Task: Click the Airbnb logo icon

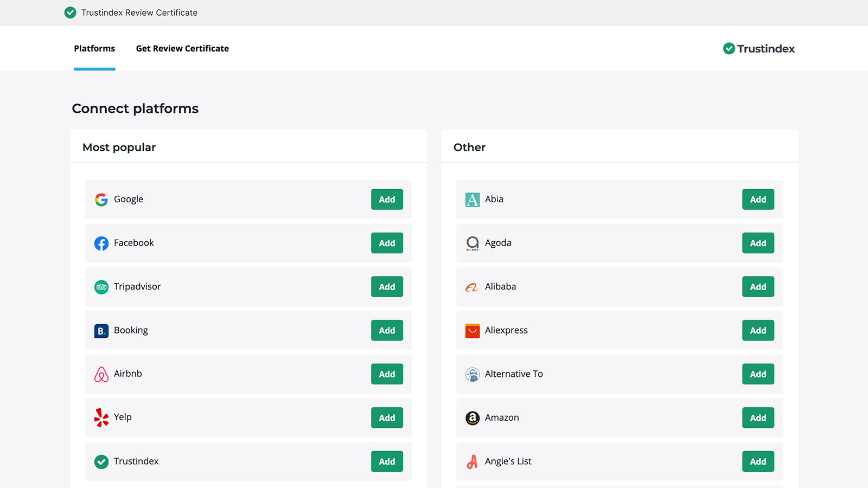Action: (x=101, y=374)
